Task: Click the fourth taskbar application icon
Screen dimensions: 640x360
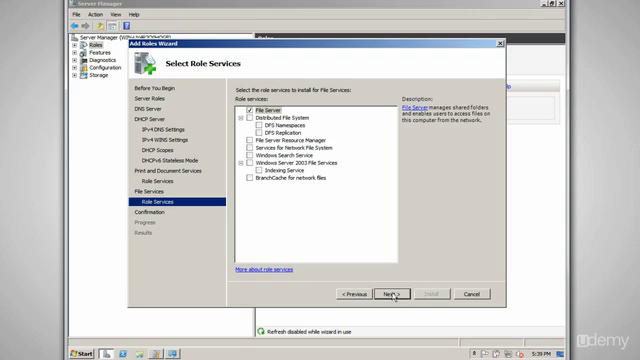Action: [x=156, y=354]
